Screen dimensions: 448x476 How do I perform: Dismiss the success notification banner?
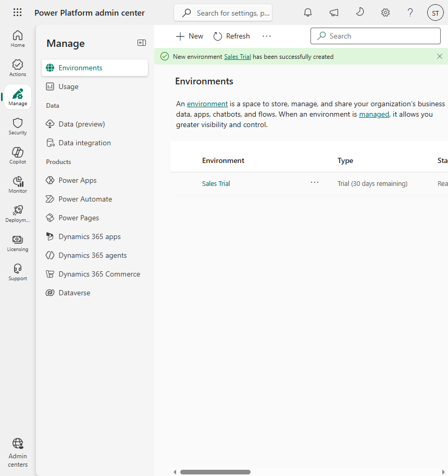pos(439,56)
